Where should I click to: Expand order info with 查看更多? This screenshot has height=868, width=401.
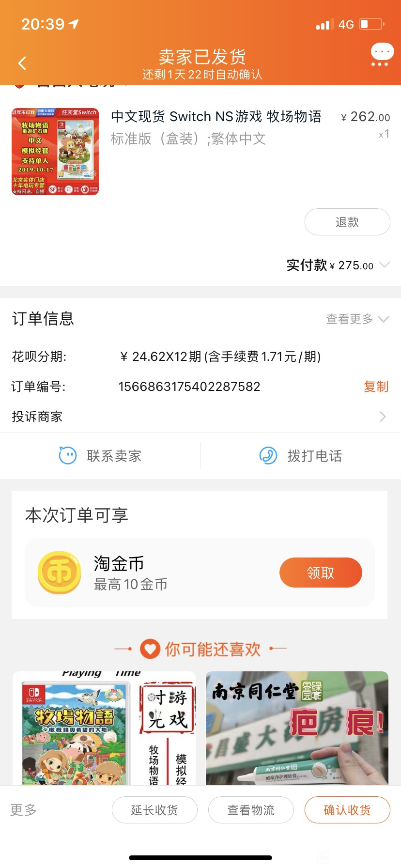(x=357, y=319)
